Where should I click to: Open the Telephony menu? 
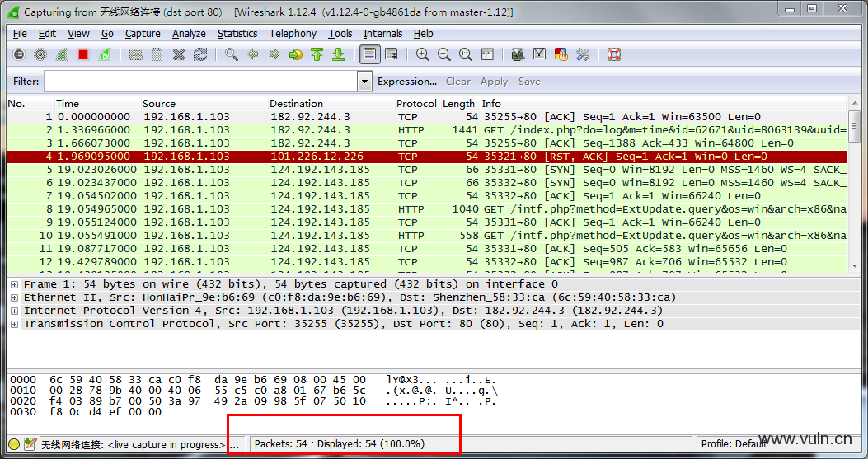(293, 34)
